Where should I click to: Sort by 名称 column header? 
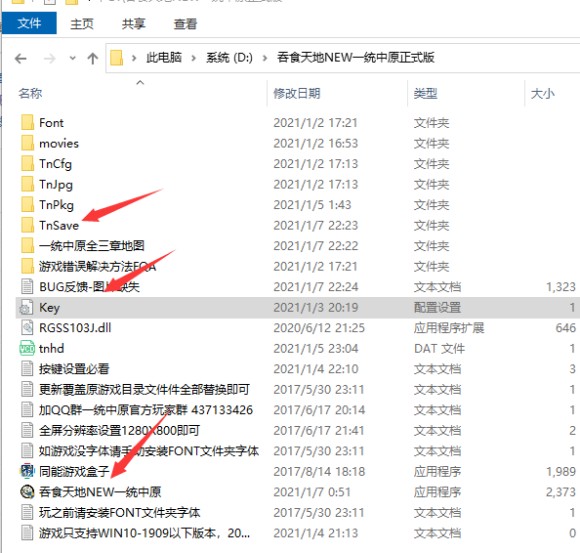(x=30, y=93)
